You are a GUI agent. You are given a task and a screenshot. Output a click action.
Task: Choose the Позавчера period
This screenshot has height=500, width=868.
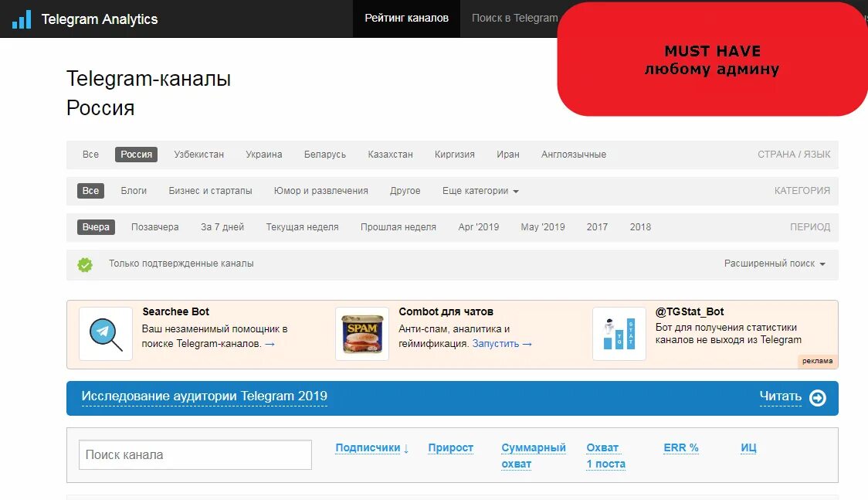click(x=155, y=227)
